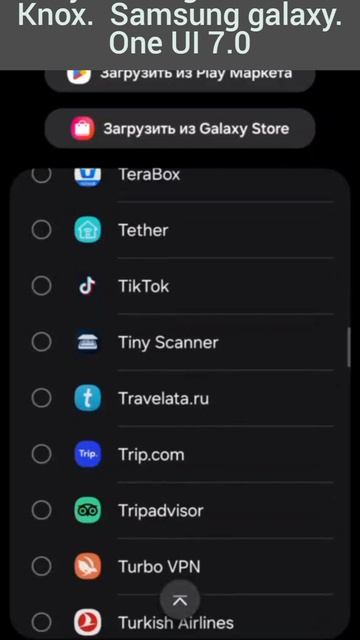The height and width of the screenshot is (640, 360).
Task: Choose the Trip.com list entry label
Action: click(x=151, y=455)
